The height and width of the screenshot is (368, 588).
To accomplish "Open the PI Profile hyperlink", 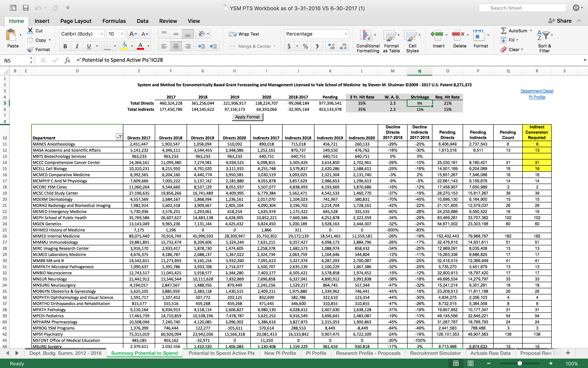I will click(537, 97).
